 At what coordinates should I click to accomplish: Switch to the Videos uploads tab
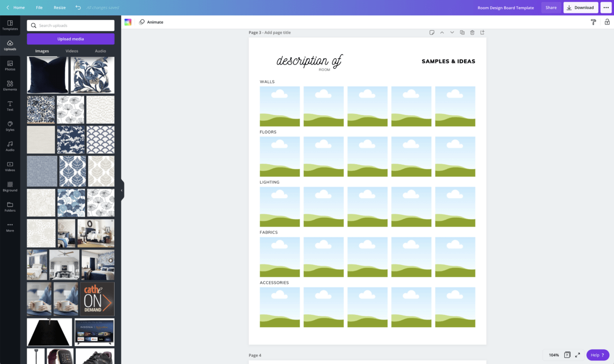coord(72,51)
